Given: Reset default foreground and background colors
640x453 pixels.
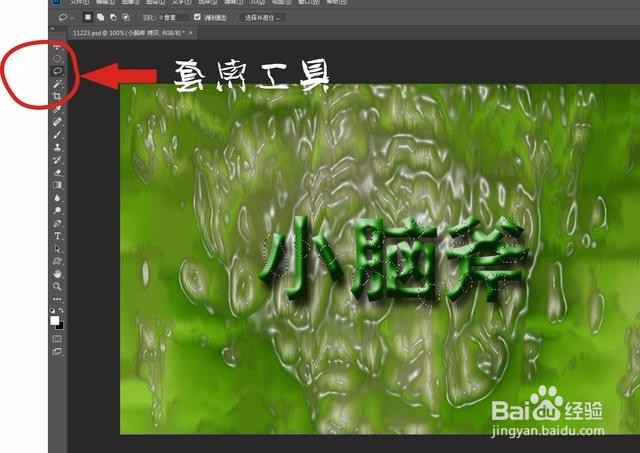Looking at the screenshot, I should [x=53, y=311].
